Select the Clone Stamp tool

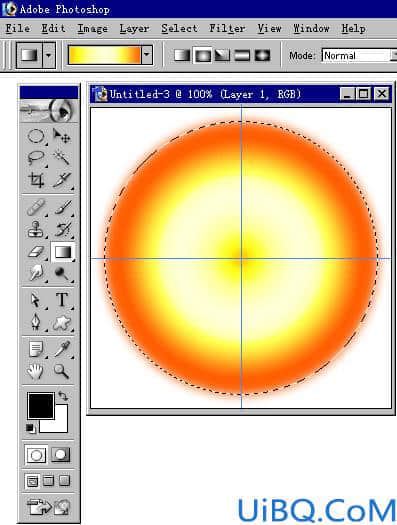click(36, 230)
